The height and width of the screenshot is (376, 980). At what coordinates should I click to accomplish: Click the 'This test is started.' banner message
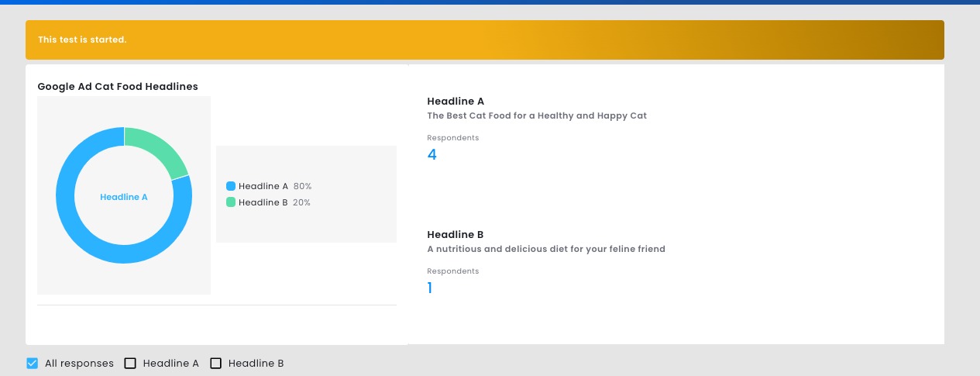coord(82,40)
